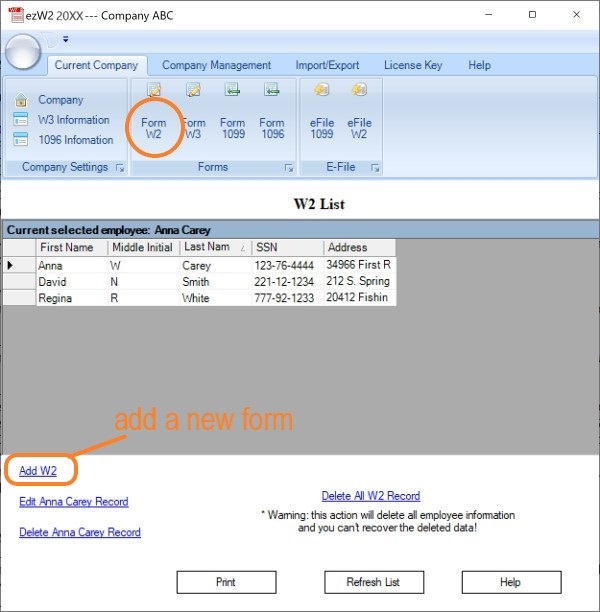The height and width of the screenshot is (612, 600).
Task: Click the 'Carey' last name cell
Action: (x=215, y=265)
